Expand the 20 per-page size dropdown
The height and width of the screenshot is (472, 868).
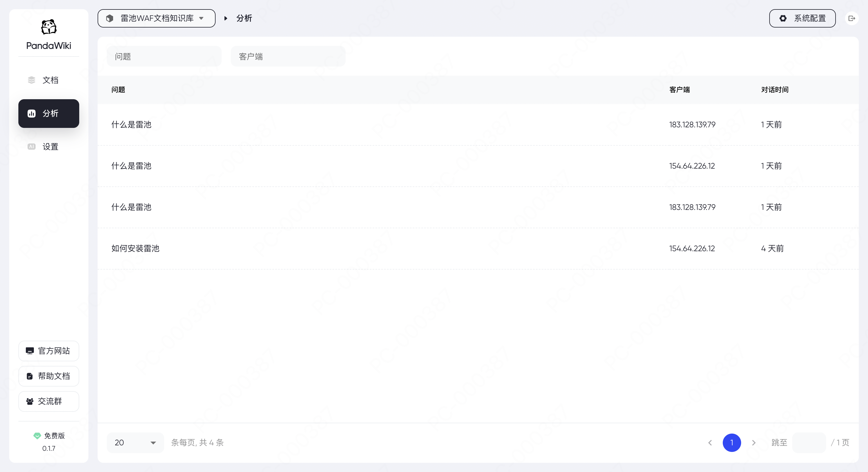point(135,442)
